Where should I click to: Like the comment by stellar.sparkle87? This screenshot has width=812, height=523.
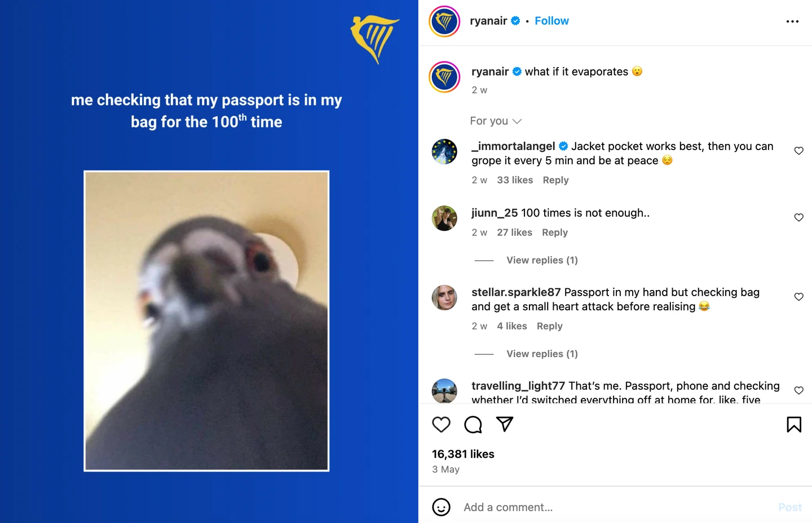(798, 297)
